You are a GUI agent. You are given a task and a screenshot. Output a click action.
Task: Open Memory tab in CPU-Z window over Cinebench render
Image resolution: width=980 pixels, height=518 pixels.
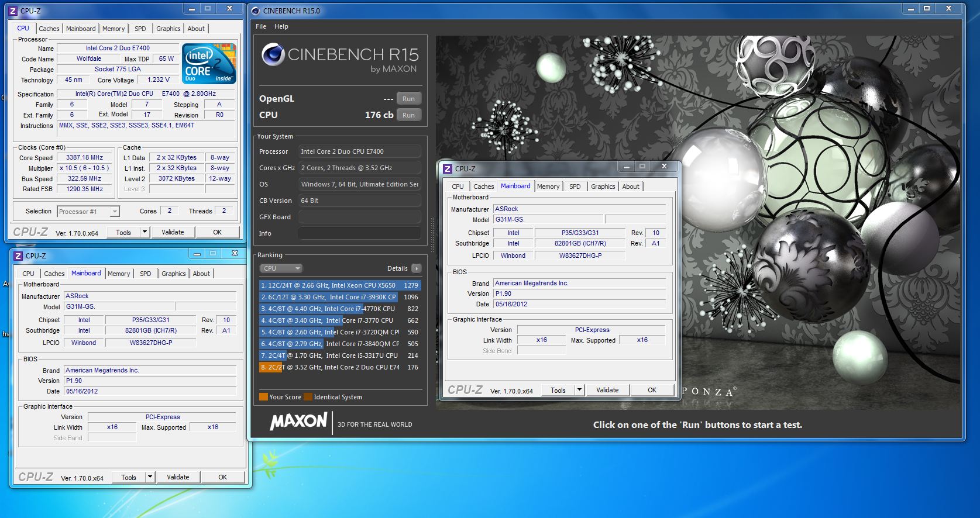coord(548,187)
